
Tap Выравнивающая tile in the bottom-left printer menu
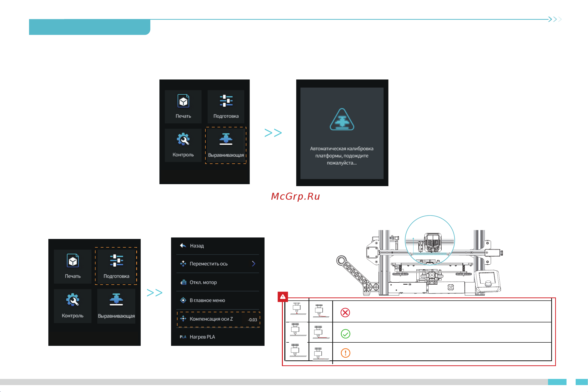point(116,306)
